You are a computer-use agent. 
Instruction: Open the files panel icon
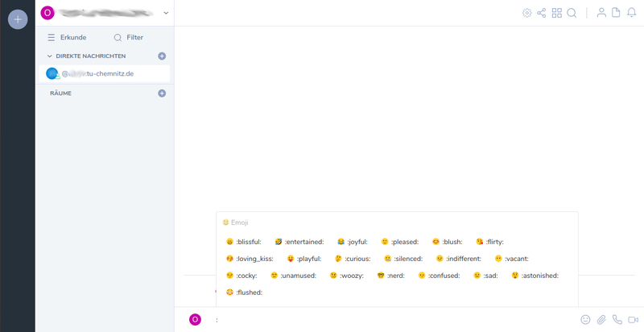point(616,13)
